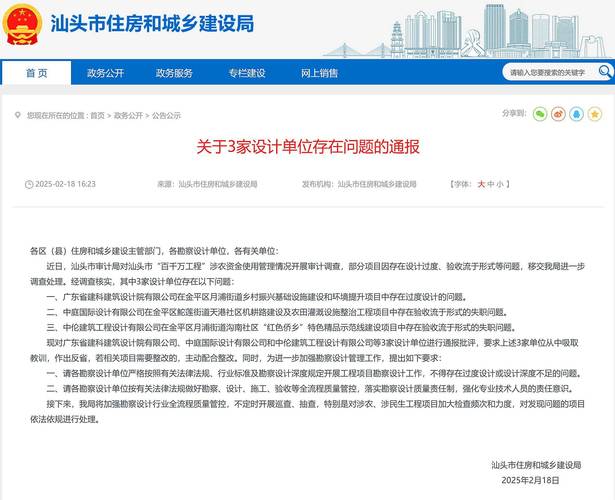Click the salutation line starting 各区（县）

(x=155, y=251)
